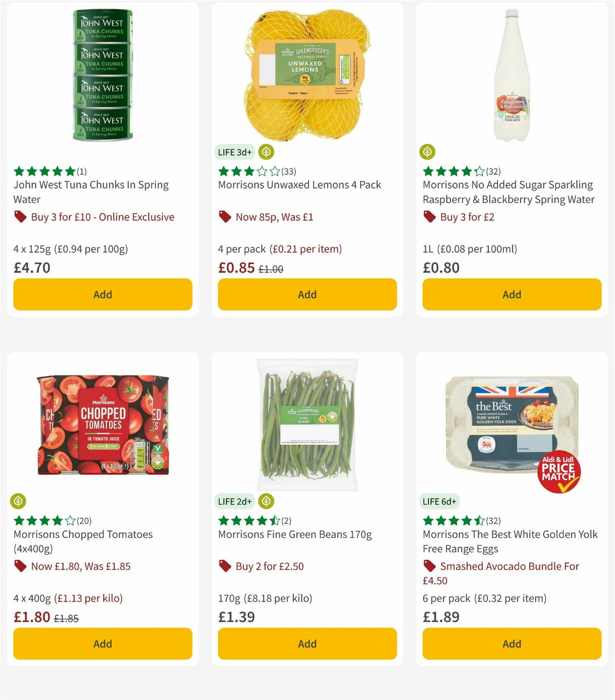Screen dimensions: 615x700
Task: Click the leaf icon next to LIFE 2d+ green beans badge
Action: coord(265,502)
